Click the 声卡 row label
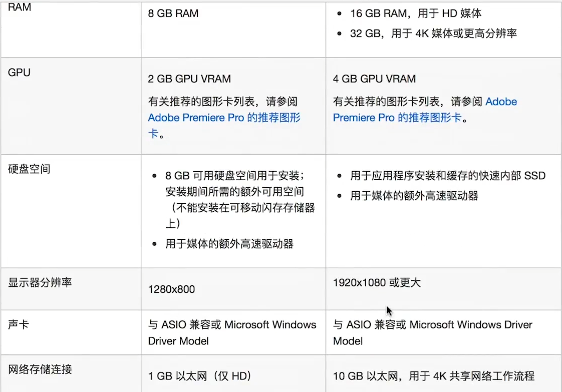Screen dimensions: 562x392 19,324
